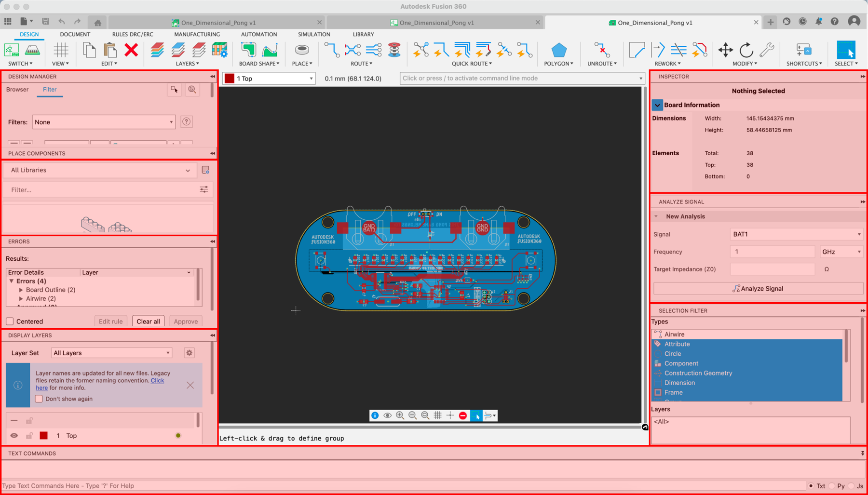Click the Rotate tool icon
The image size is (868, 495).
point(746,50)
